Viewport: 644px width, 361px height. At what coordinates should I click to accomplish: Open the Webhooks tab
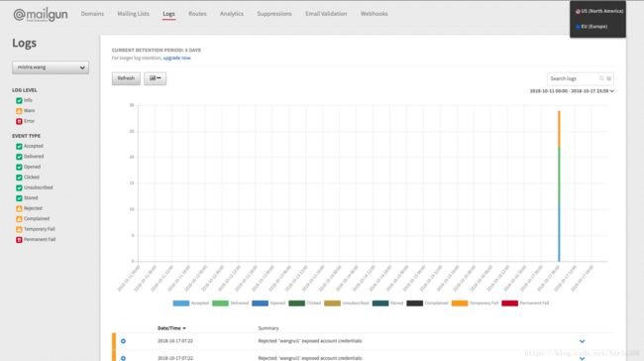coord(375,14)
